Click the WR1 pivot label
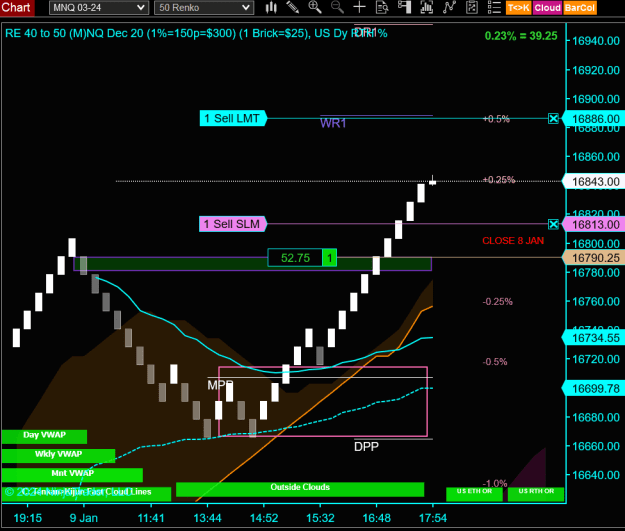 coord(333,123)
